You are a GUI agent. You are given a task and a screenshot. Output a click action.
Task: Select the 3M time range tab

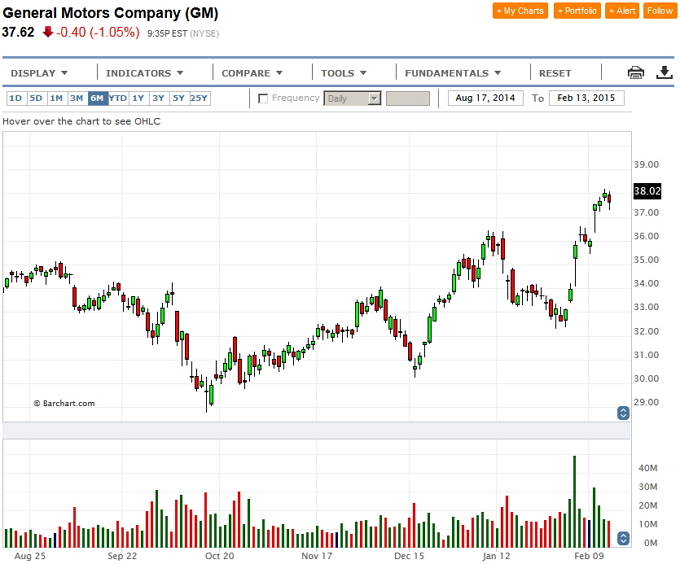tap(77, 98)
